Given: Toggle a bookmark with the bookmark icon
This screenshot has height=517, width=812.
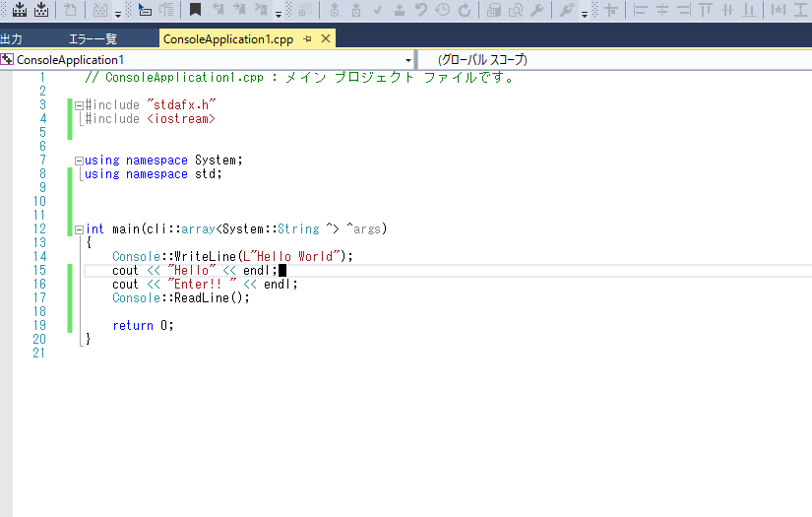Looking at the screenshot, I should (x=195, y=10).
